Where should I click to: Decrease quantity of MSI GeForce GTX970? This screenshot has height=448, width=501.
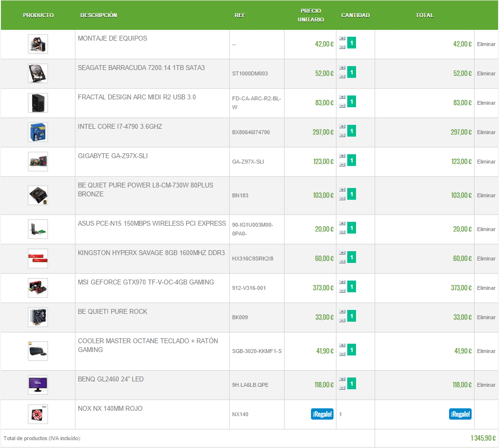point(342,291)
